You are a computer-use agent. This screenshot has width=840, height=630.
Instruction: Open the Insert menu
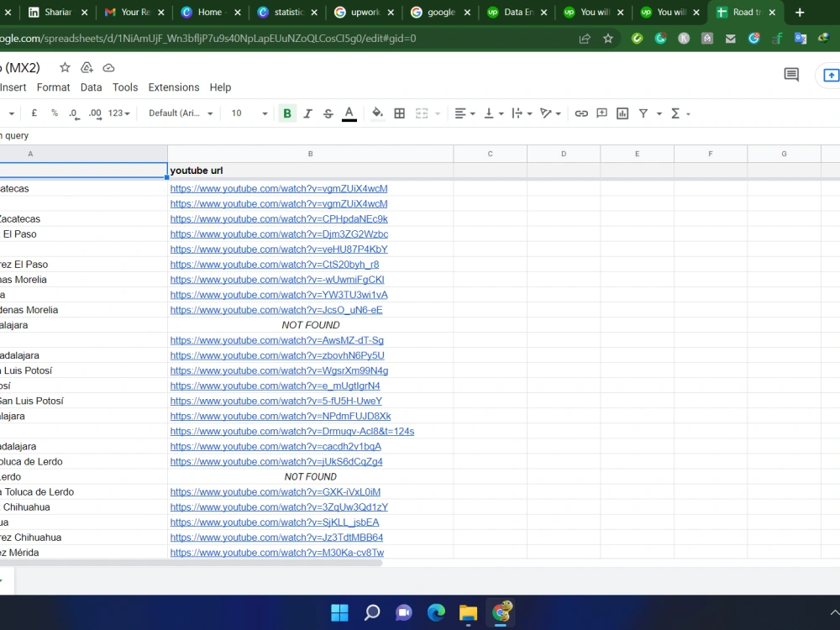pyautogui.click(x=13, y=87)
